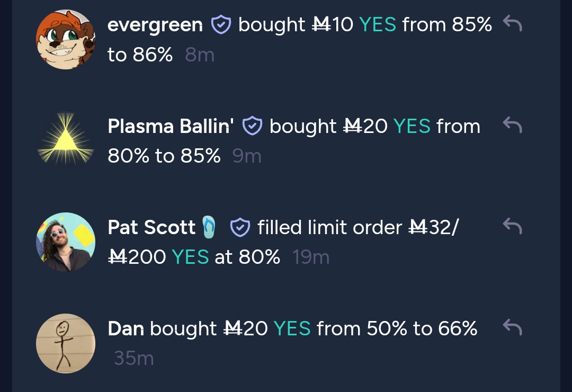Visit Plasma Ballin' profile via username
The height and width of the screenshot is (392, 572).
pyautogui.click(x=171, y=126)
